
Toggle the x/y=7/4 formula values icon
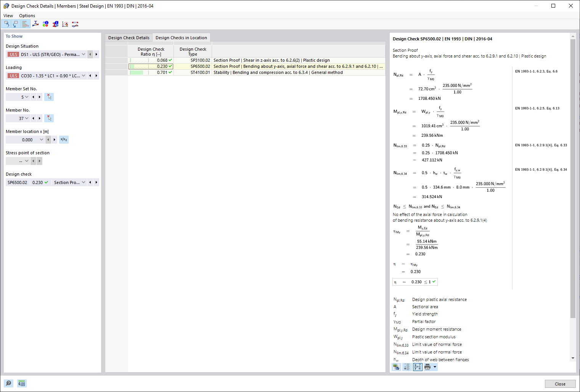[x=418, y=367]
